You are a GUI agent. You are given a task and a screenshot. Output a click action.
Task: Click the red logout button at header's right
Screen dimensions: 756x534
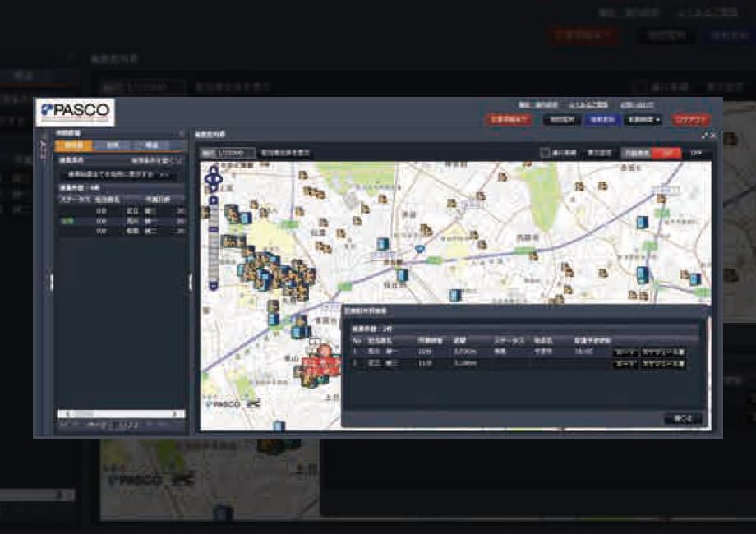pos(691,119)
